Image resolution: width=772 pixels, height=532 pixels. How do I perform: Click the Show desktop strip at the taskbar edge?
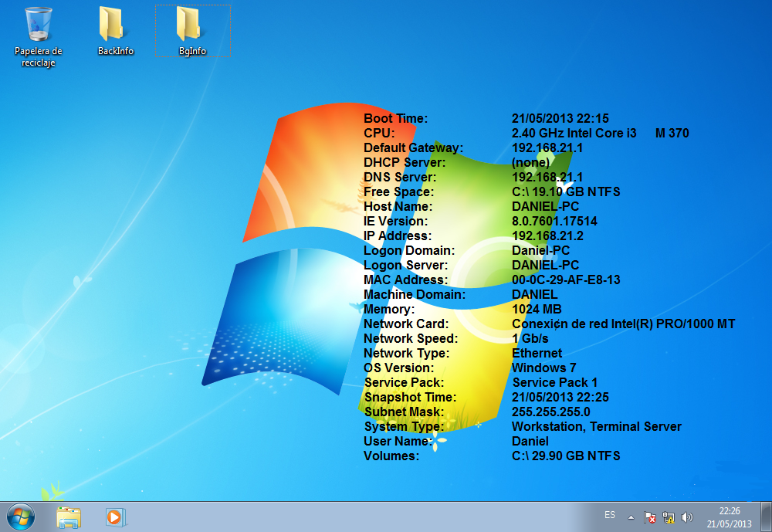click(767, 517)
